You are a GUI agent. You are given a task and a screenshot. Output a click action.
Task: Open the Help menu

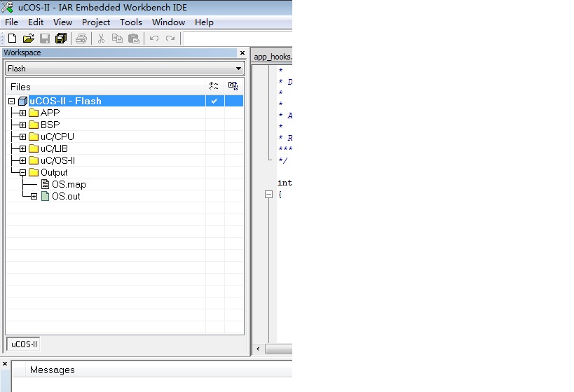pos(204,22)
